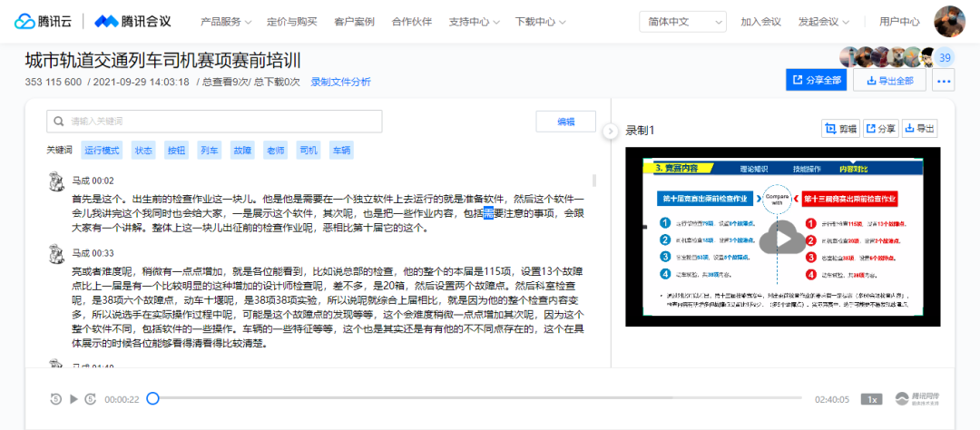Click the 加入会议 link
The image size is (980, 430).
(x=760, y=21)
